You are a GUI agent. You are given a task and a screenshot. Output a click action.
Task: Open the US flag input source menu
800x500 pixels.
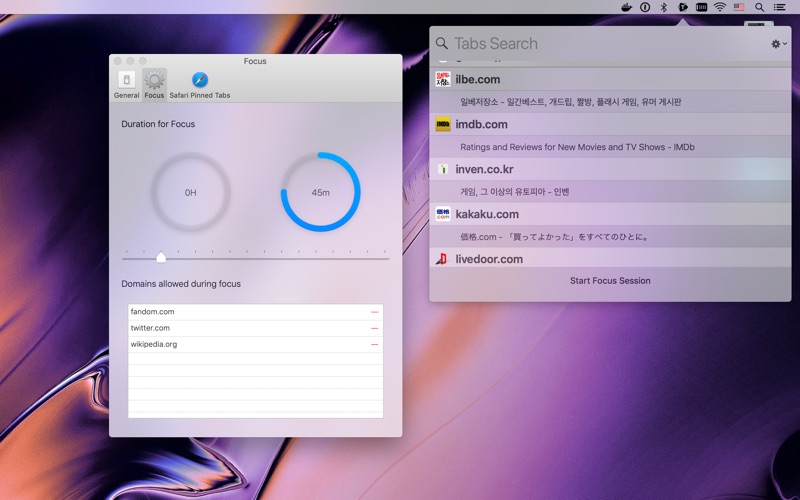(x=739, y=7)
